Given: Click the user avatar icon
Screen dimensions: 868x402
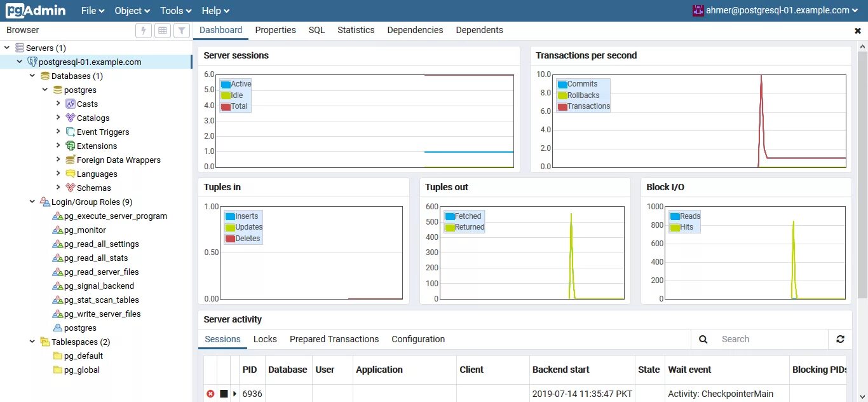Looking at the screenshot, I should point(698,10).
